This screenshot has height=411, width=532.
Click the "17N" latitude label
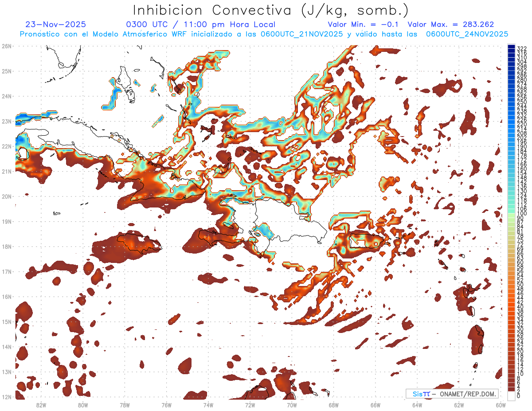(6, 271)
